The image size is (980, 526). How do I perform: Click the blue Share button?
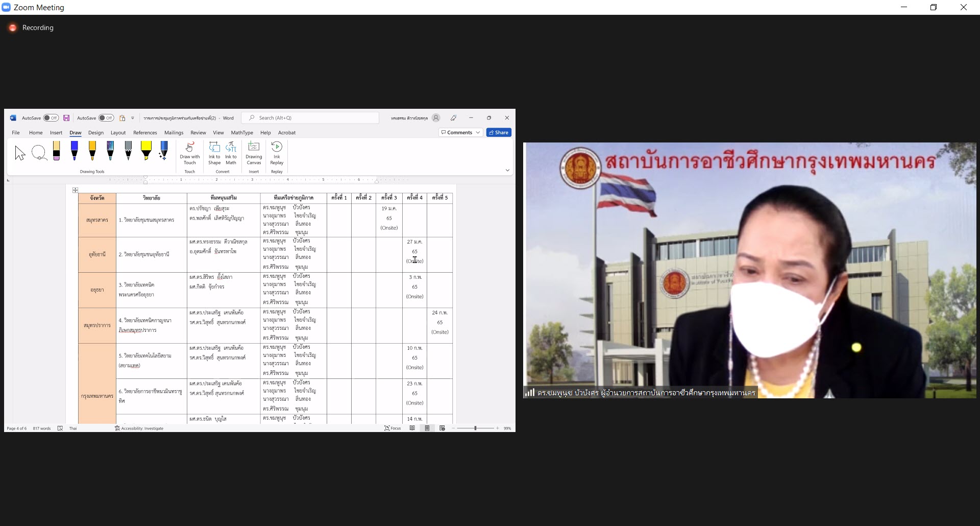click(499, 132)
